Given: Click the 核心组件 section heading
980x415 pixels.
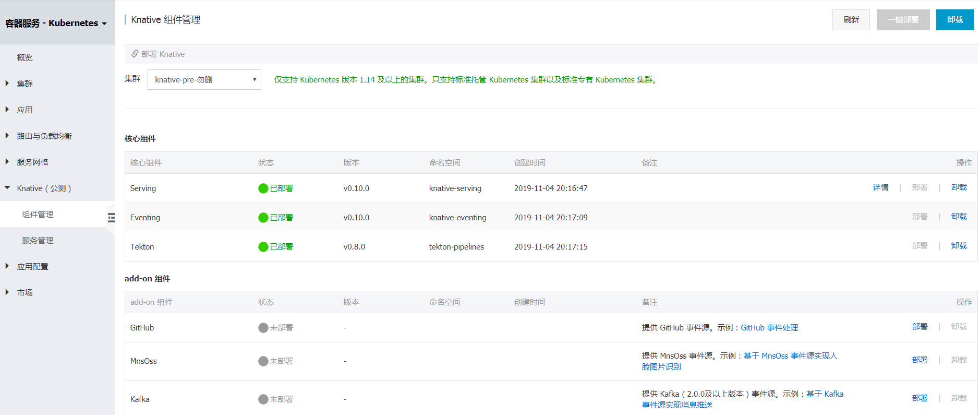Looking at the screenshot, I should click(140, 139).
